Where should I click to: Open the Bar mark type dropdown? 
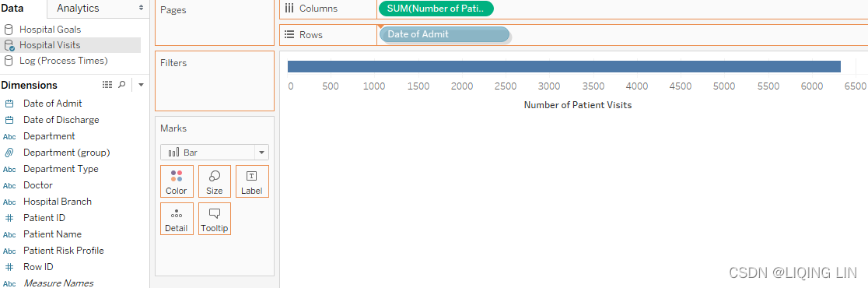coord(215,153)
